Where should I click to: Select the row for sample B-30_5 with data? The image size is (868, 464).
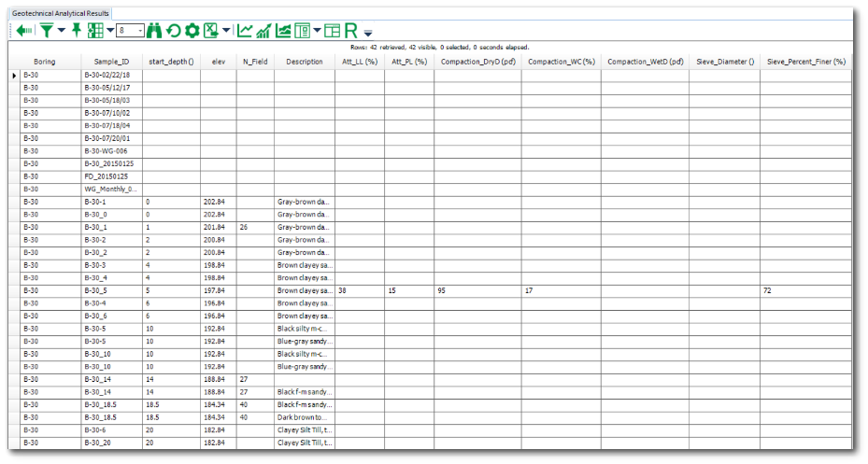pos(110,290)
